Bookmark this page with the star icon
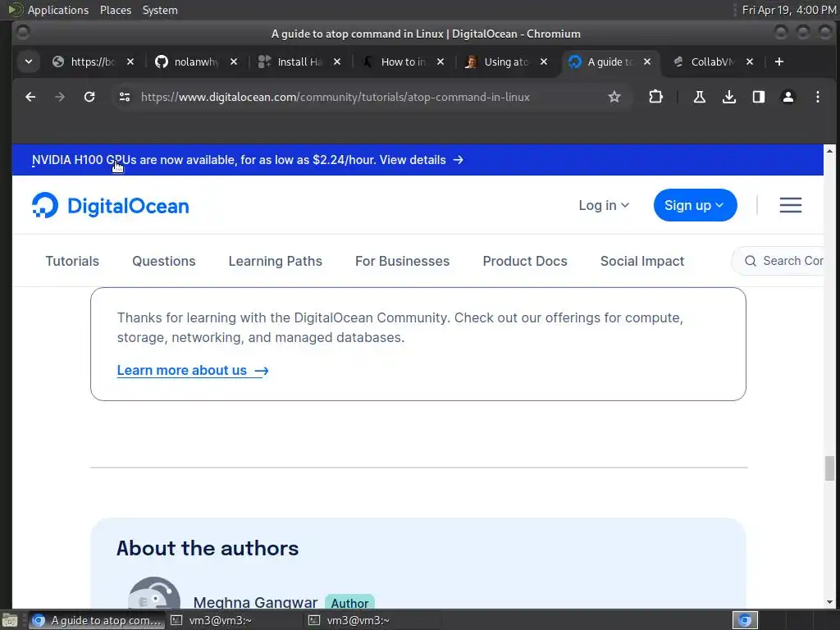 614,97
